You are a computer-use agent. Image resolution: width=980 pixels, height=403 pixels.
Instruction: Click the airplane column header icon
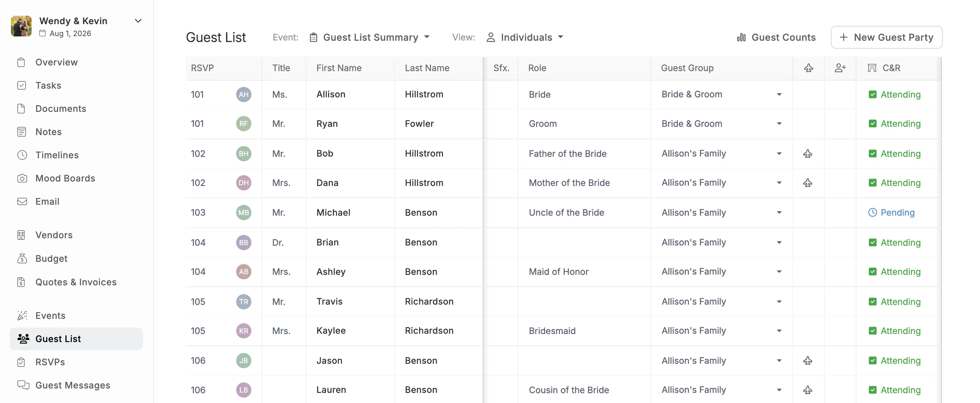coord(808,68)
